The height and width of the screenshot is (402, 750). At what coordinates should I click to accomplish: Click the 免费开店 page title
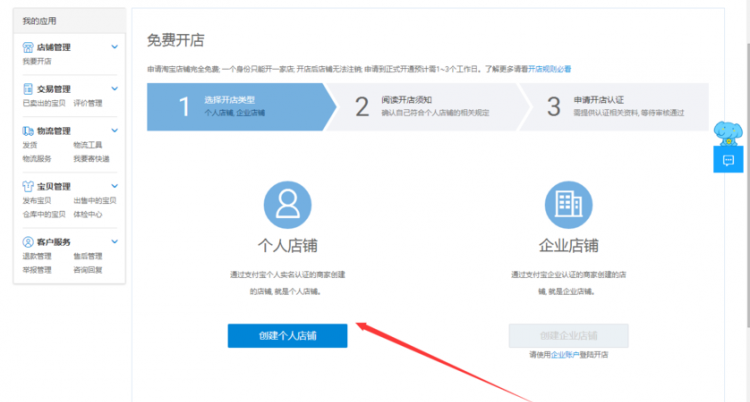pos(176,40)
